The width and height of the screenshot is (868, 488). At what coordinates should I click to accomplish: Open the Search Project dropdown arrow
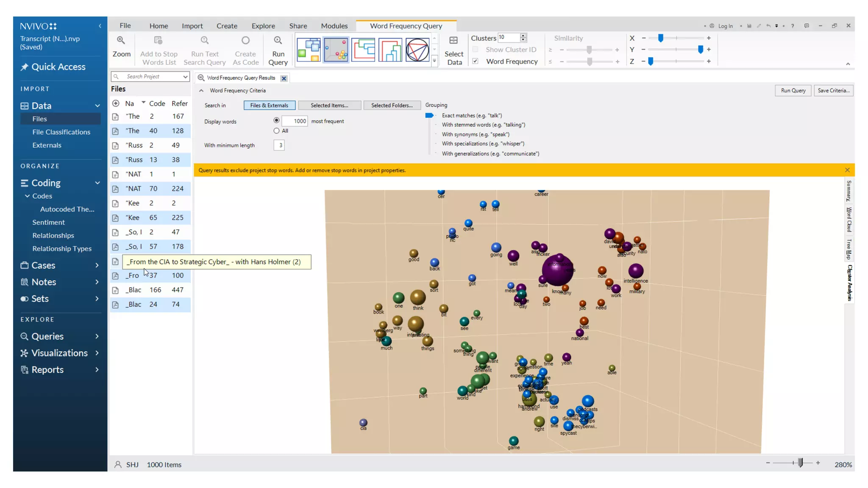[x=185, y=77]
